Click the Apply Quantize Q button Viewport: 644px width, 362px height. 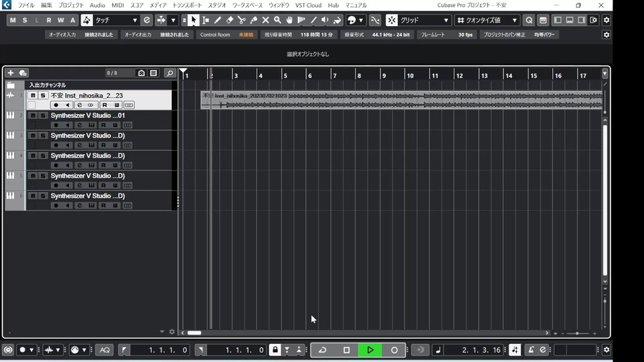click(x=529, y=20)
